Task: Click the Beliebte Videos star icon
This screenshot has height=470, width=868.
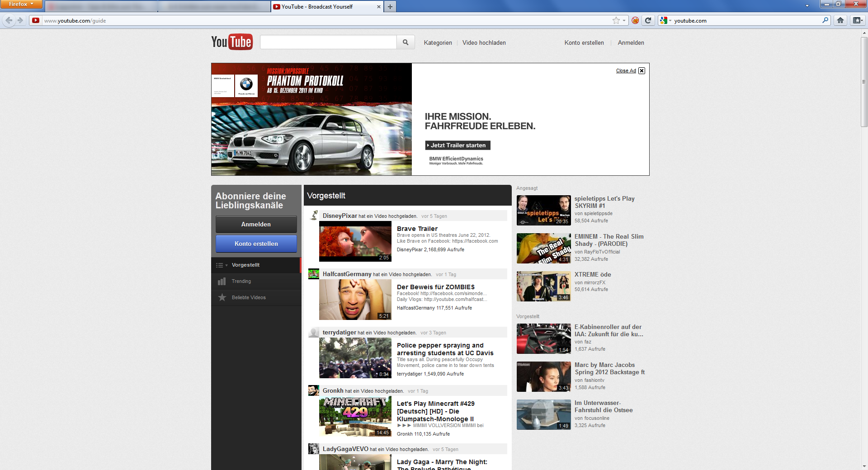Action: 222,297
